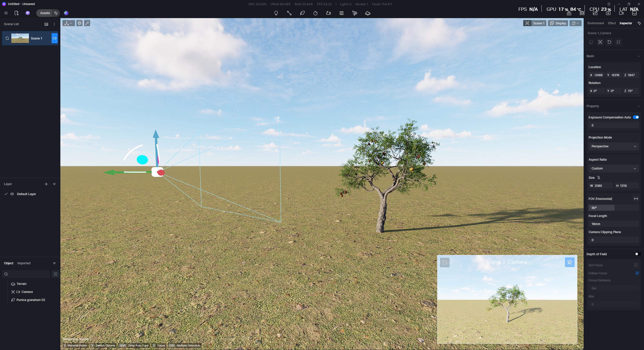Click the add camera toolbar icon
The height and width of the screenshot is (350, 644).
click(x=329, y=13)
